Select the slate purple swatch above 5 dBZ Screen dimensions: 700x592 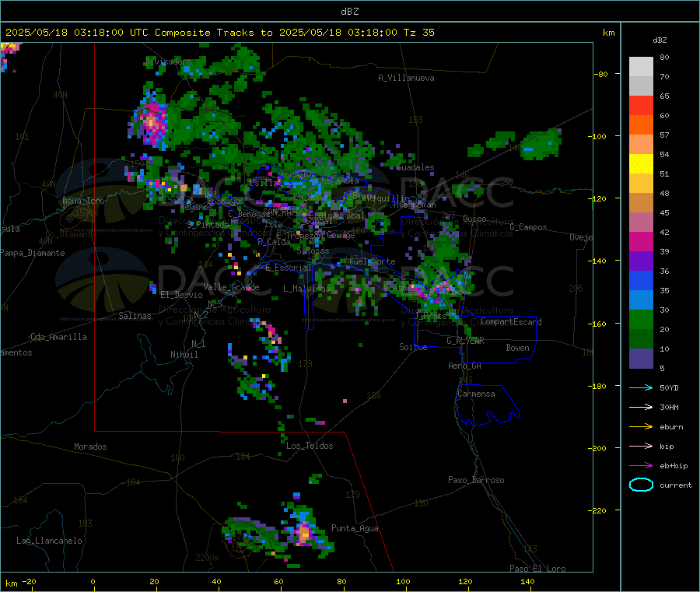pyautogui.click(x=641, y=359)
